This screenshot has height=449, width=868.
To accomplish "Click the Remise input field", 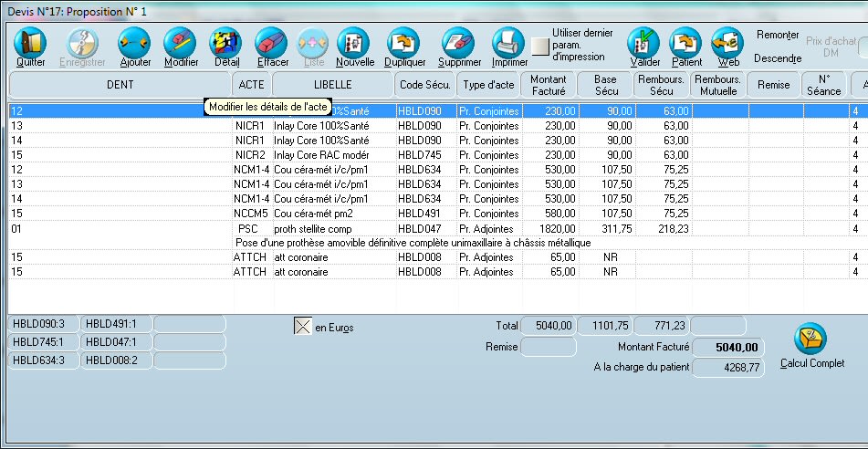I will point(548,347).
